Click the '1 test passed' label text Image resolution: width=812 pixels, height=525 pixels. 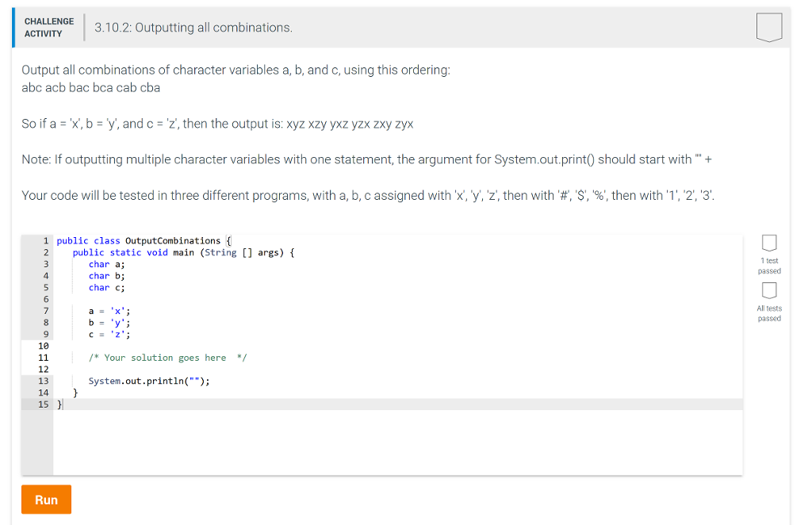[x=768, y=266]
